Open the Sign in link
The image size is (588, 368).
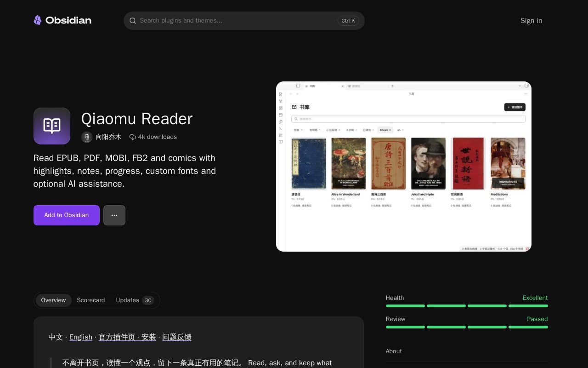pos(531,21)
